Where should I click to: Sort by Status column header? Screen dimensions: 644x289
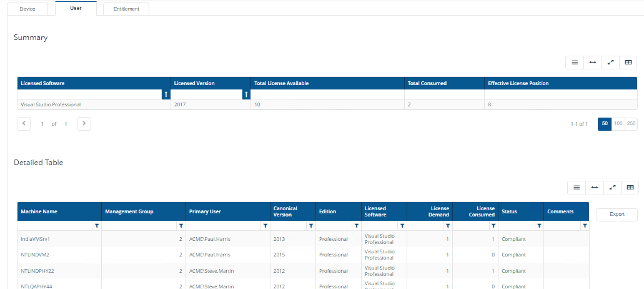521,211
